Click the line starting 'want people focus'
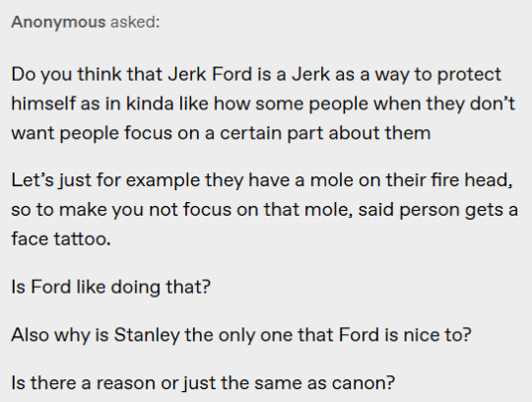 click(221, 133)
